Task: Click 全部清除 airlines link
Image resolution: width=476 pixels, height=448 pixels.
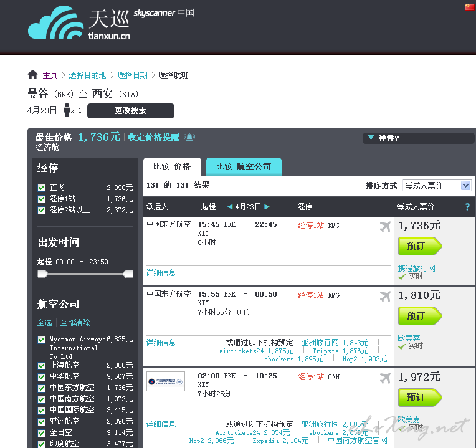Action: (75, 323)
